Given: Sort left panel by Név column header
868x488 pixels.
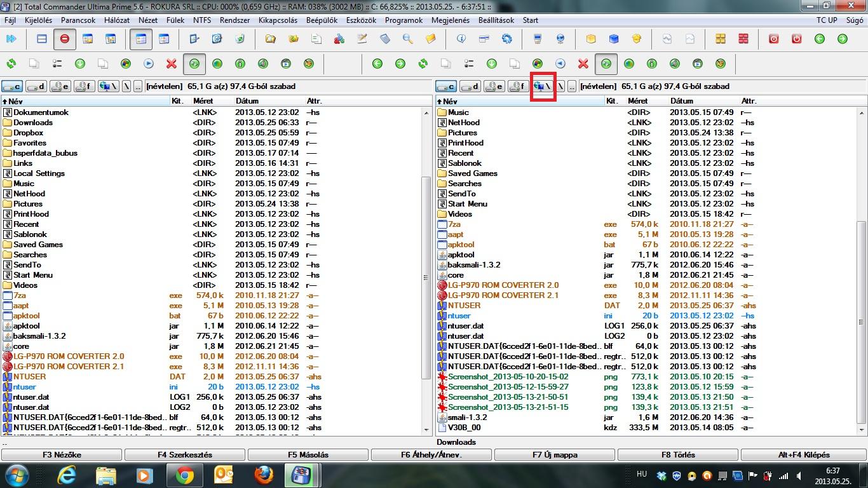Looking at the screenshot, I should coord(85,101).
